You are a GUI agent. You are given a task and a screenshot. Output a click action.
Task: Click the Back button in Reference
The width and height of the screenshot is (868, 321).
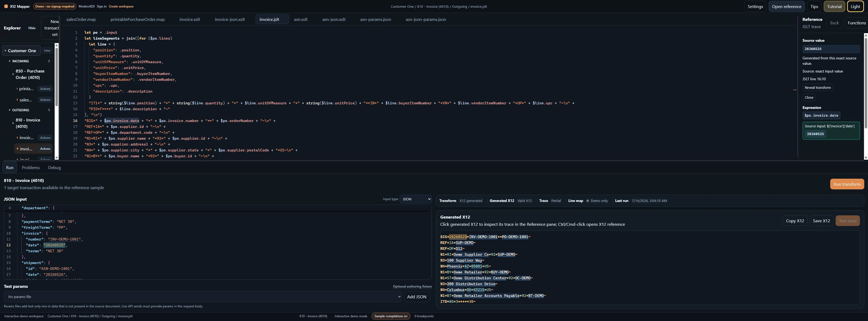pos(834,23)
